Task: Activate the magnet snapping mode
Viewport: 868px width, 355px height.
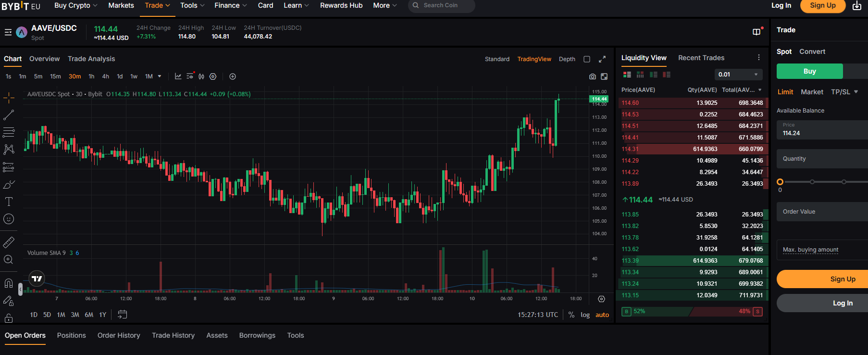Action: click(x=9, y=283)
